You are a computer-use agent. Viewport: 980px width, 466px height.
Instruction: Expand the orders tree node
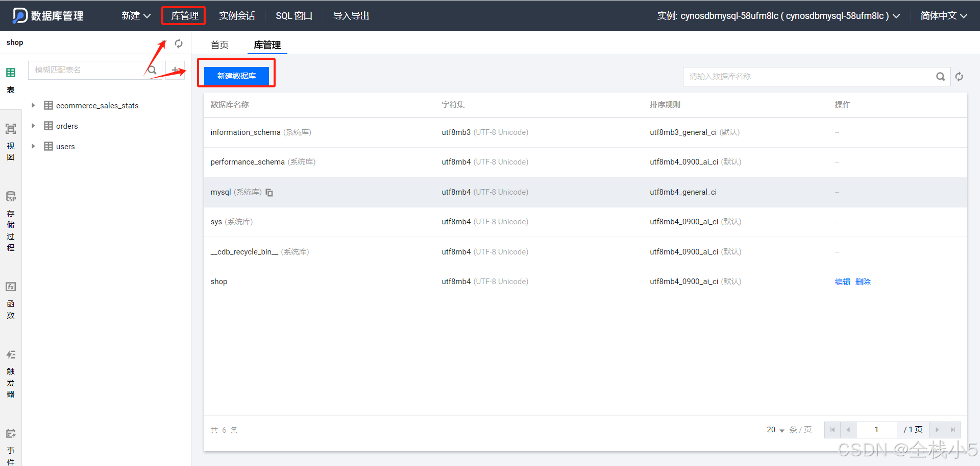pyautogui.click(x=33, y=126)
